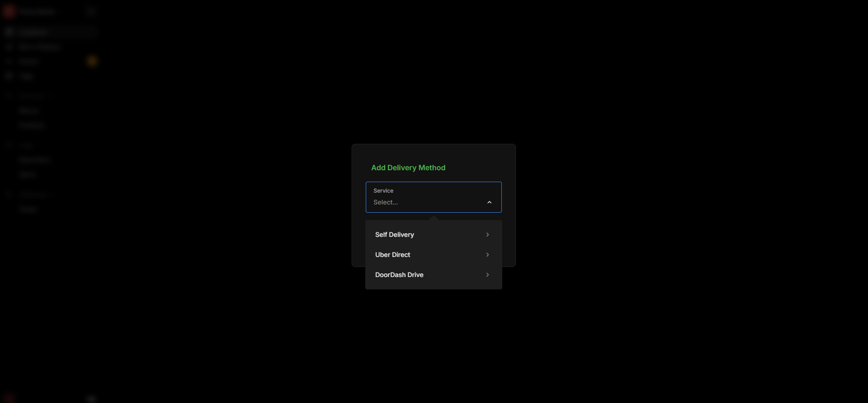Open the second blurred sidebar item
Screen dimensions: 868x403
coord(39,47)
